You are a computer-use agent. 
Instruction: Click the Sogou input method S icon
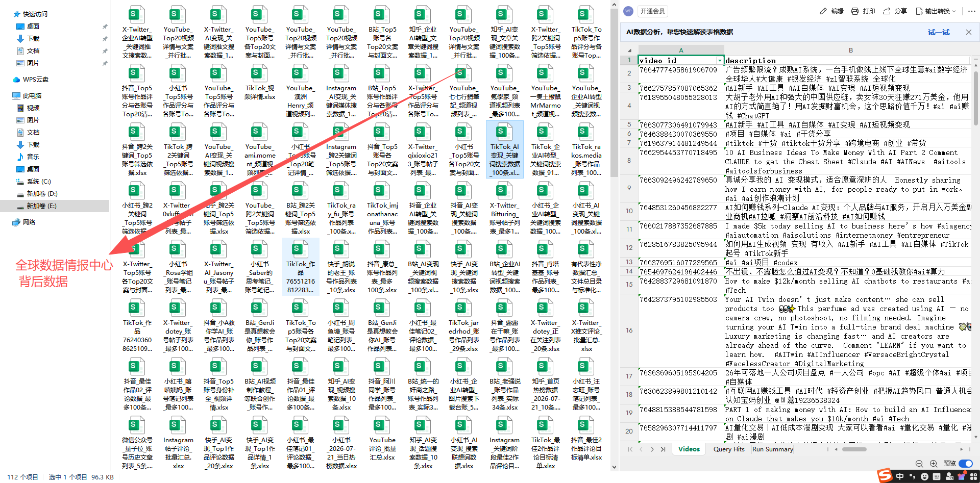coord(885,475)
